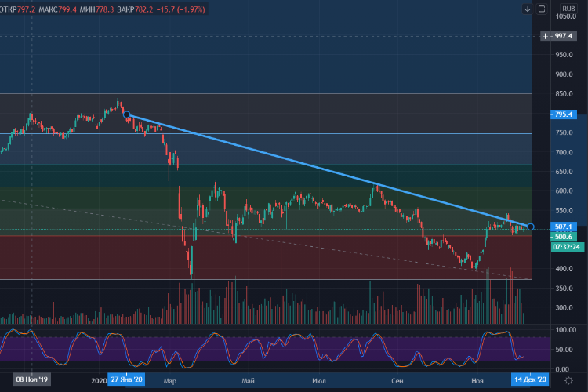This screenshot has width=588, height=392.
Task: Click the 07:32:24 bar countdown label
Action: (x=566, y=247)
